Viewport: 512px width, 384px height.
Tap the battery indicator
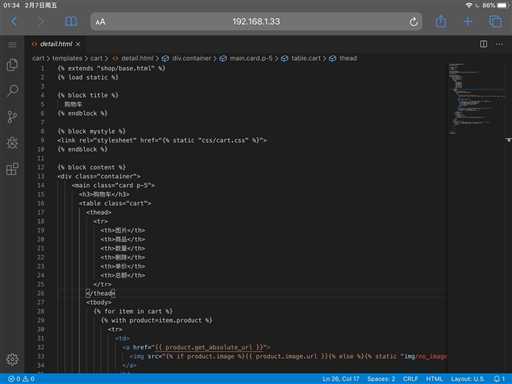click(502, 5)
